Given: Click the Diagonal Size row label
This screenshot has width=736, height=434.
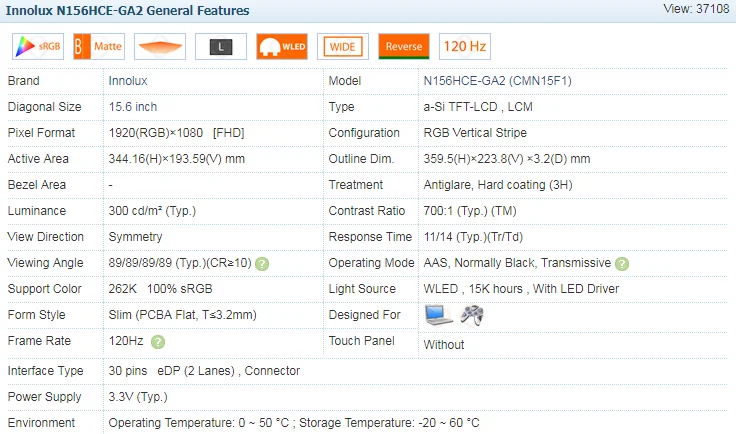Looking at the screenshot, I should pyautogui.click(x=45, y=107).
